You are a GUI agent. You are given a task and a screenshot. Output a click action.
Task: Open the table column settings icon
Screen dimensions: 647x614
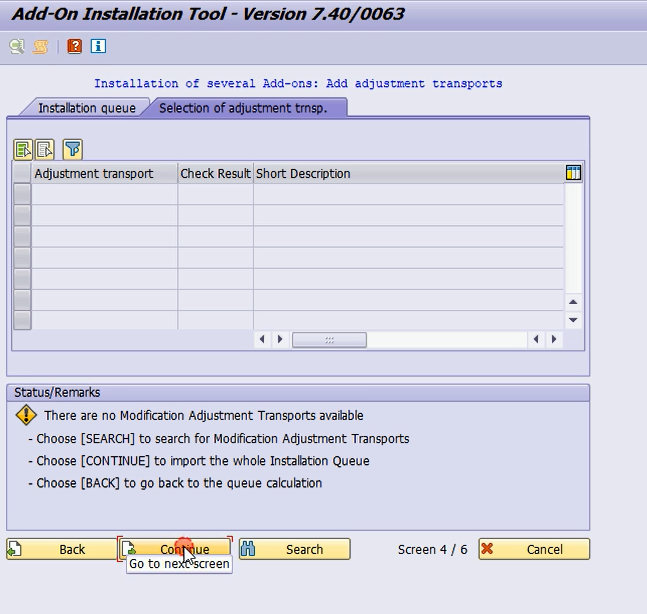(573, 173)
